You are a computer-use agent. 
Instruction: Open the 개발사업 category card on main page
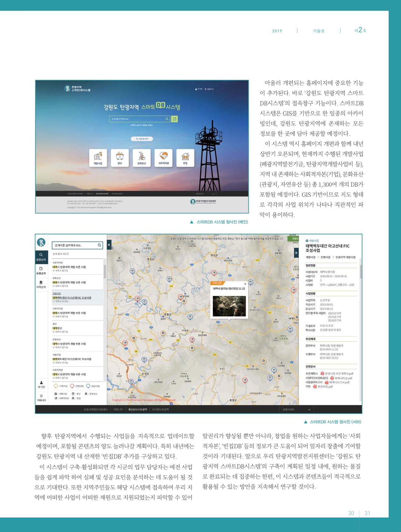pyautogui.click(x=98, y=158)
